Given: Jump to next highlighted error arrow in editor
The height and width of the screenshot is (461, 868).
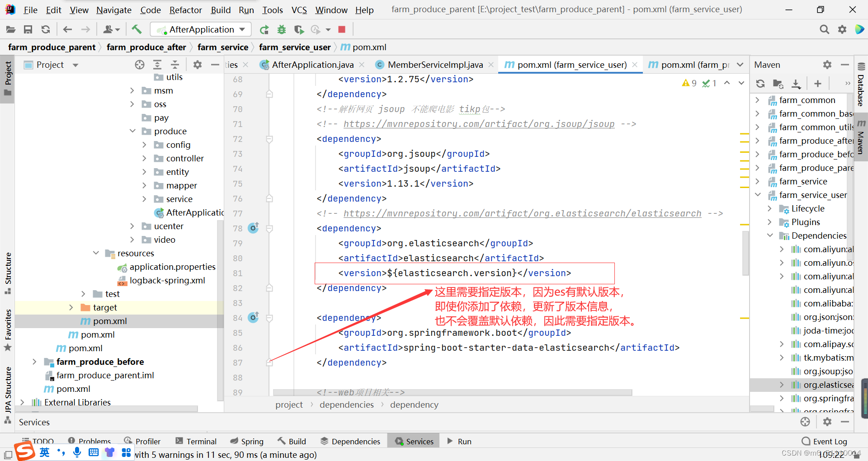Looking at the screenshot, I should (741, 83).
